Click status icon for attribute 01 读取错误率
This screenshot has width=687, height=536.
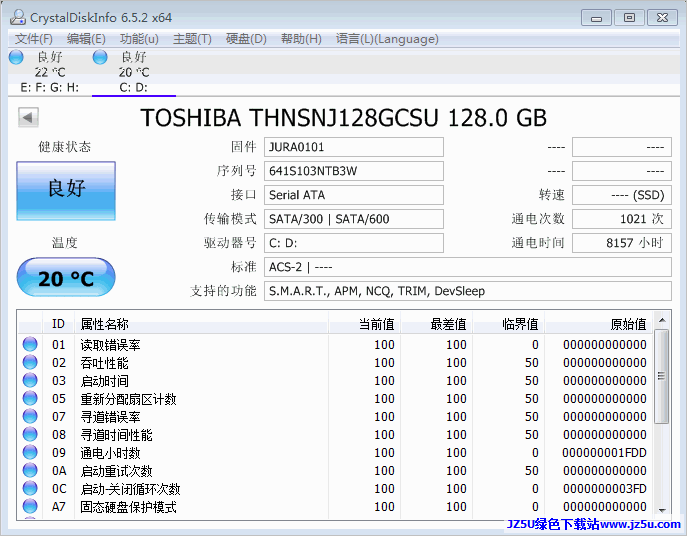[30, 344]
